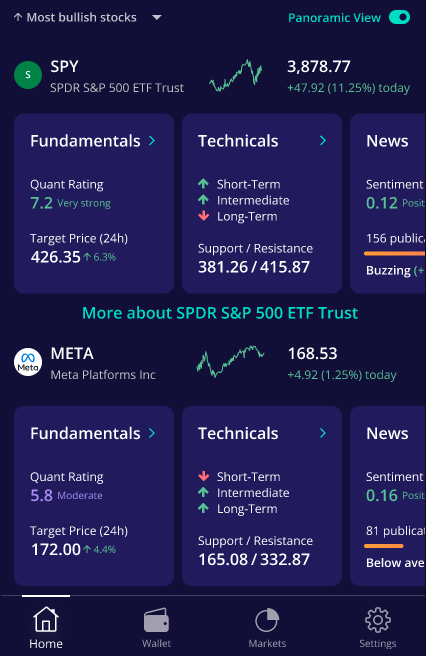
Task: Tap SPY support/resistance 381.26 / 415.87
Action: 254,267
